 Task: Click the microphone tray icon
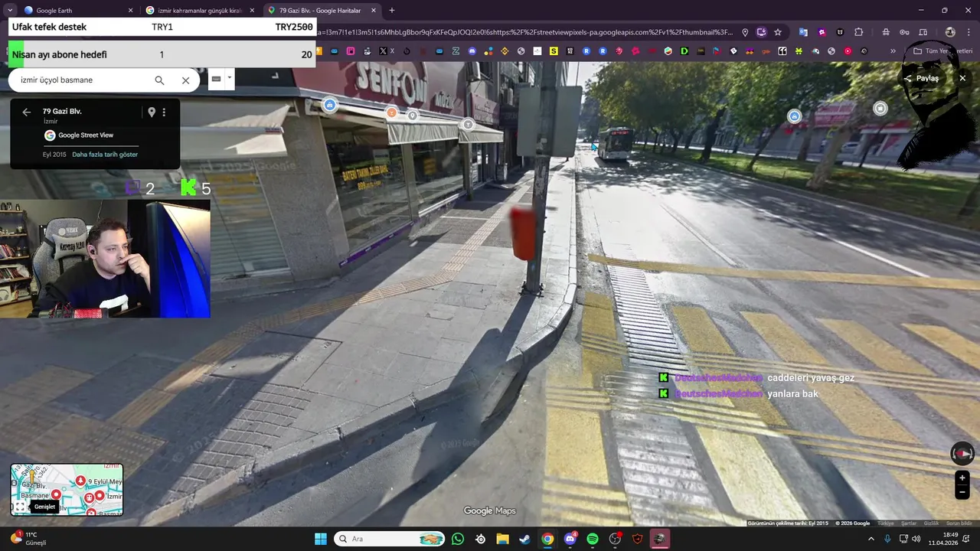click(887, 539)
